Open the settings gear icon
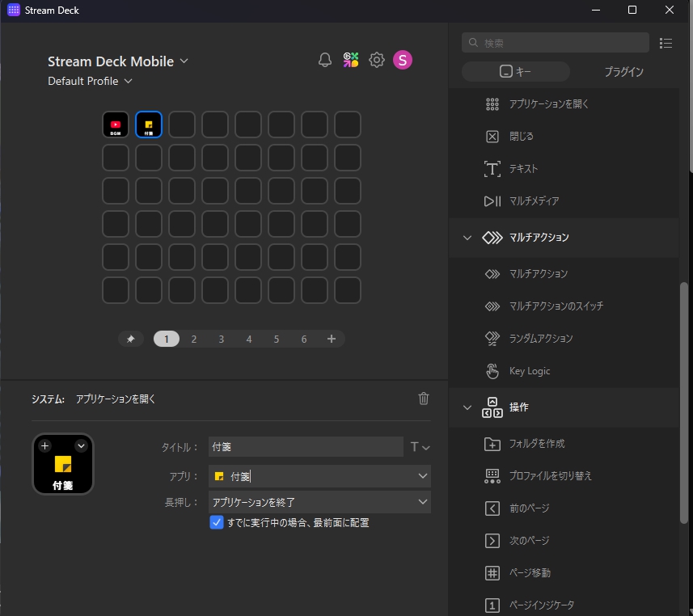Viewport: 693px width, 616px height. pyautogui.click(x=377, y=60)
